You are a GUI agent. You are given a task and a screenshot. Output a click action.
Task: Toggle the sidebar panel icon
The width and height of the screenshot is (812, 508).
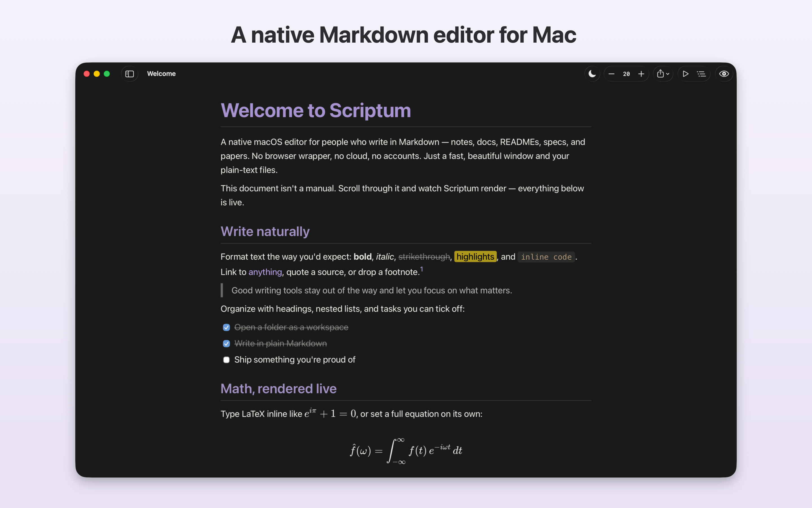click(x=129, y=74)
